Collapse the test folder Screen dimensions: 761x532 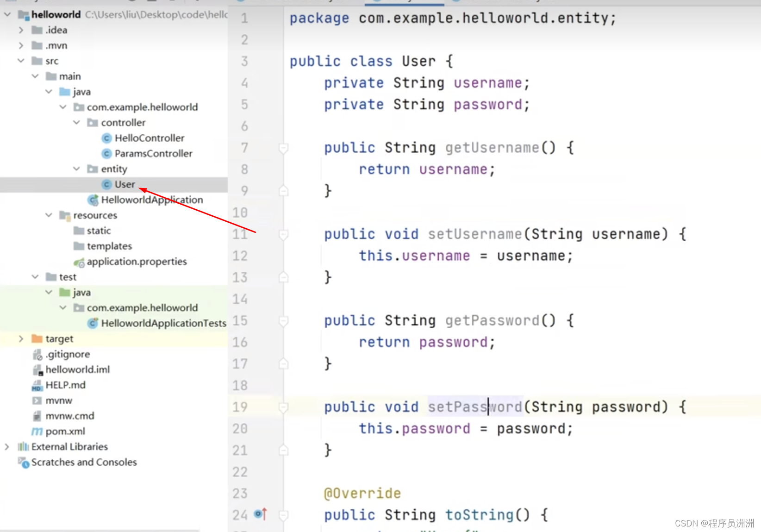coord(35,277)
